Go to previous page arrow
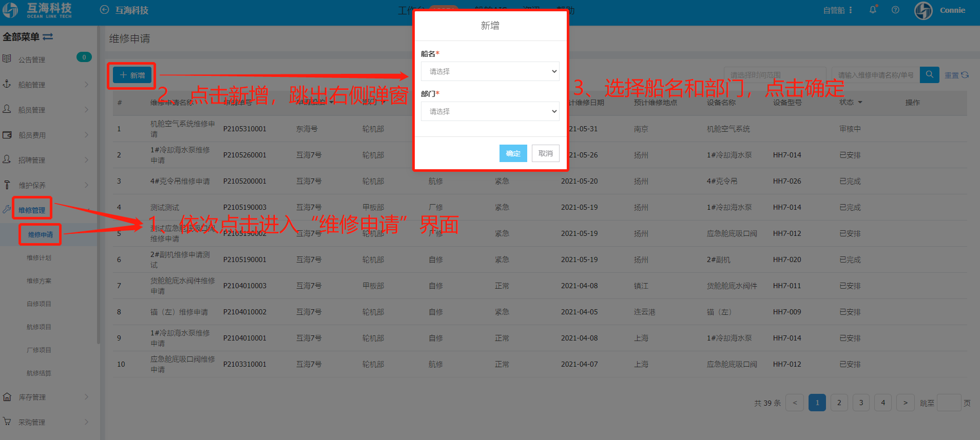 795,403
